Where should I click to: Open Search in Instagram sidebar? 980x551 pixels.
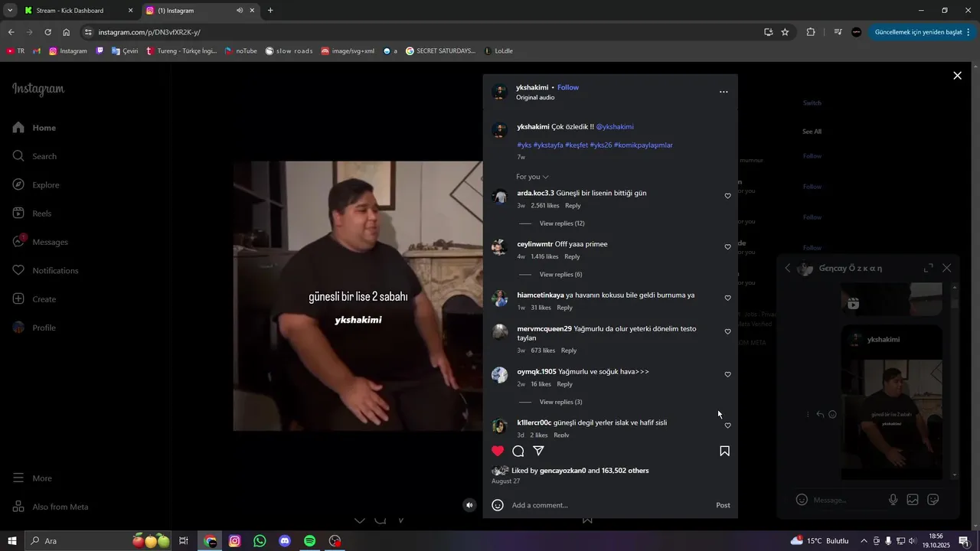tap(34, 156)
